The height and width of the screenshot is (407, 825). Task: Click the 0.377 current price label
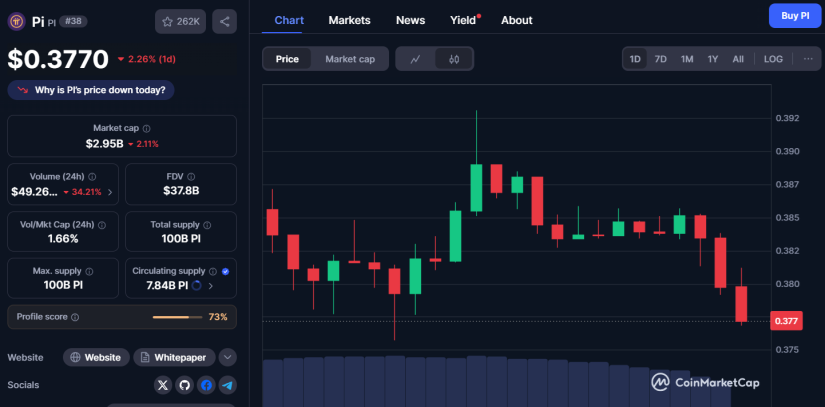[786, 321]
